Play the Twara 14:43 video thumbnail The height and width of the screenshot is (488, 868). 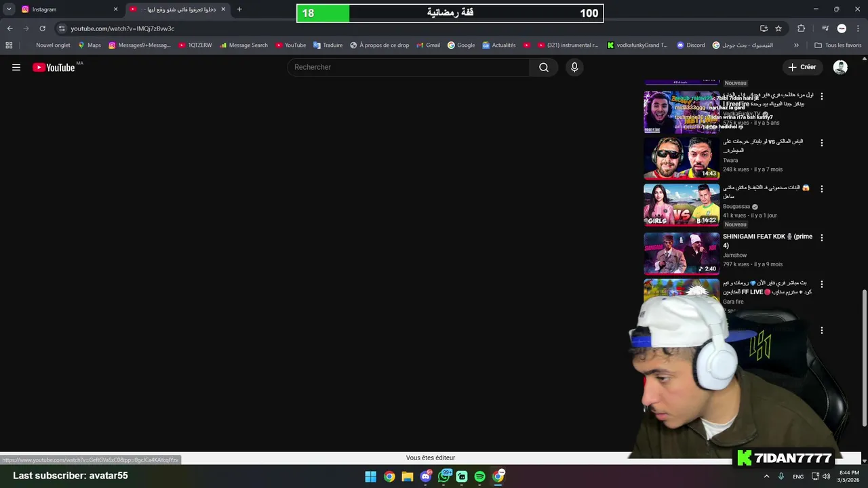click(x=682, y=158)
